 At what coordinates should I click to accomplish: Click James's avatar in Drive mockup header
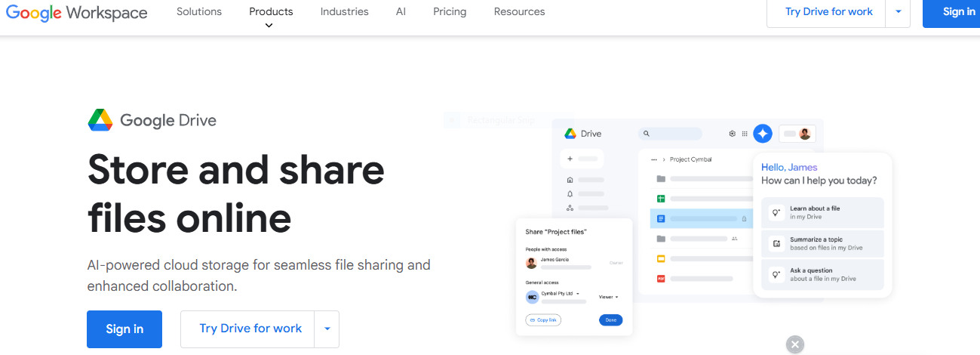805,134
